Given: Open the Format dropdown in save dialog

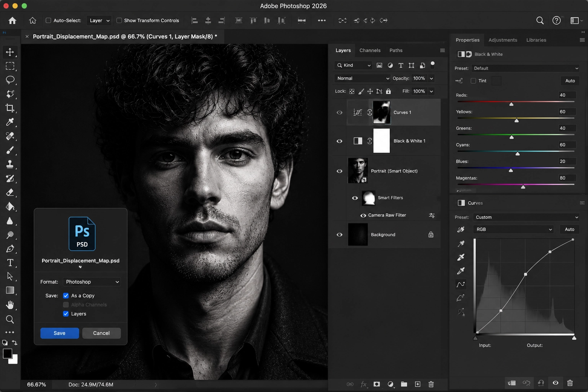Looking at the screenshot, I should point(91,282).
